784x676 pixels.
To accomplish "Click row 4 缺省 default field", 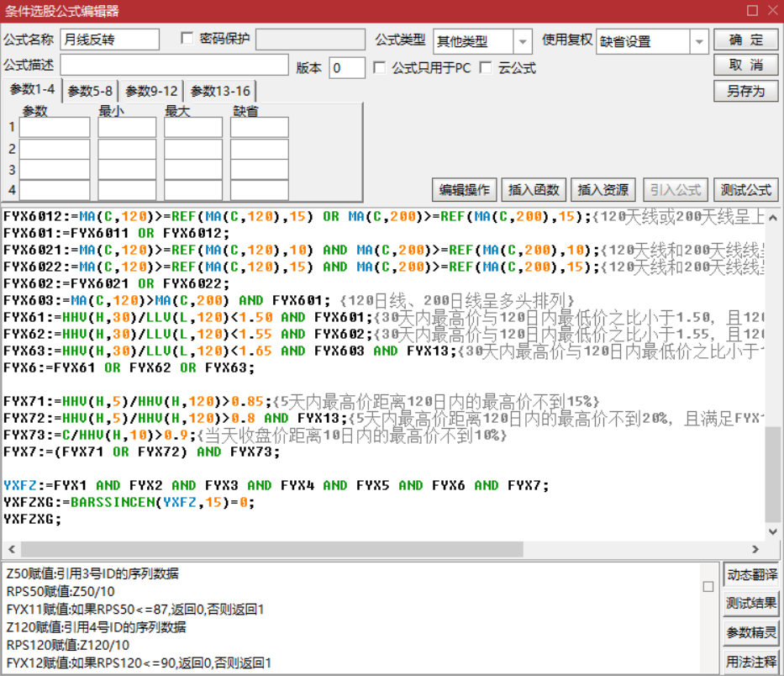I will (x=259, y=191).
